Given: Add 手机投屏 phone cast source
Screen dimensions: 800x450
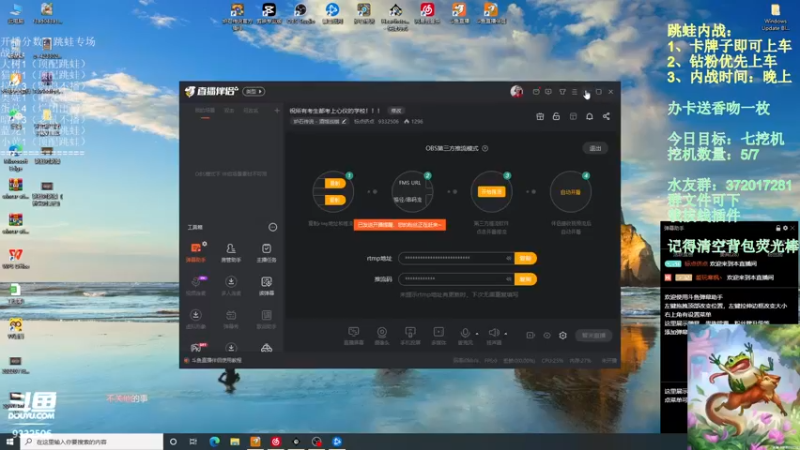Looking at the screenshot, I should click(x=410, y=336).
